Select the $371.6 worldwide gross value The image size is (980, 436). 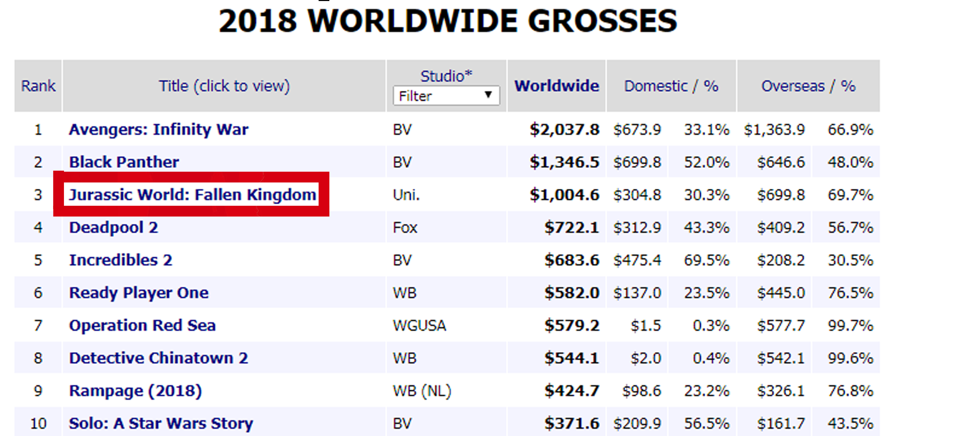click(x=572, y=423)
